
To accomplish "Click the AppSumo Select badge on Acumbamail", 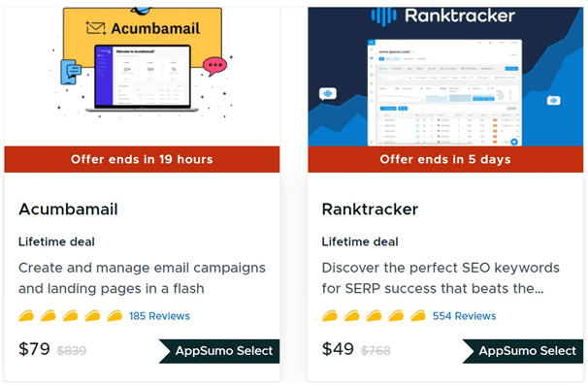I will 219,351.
